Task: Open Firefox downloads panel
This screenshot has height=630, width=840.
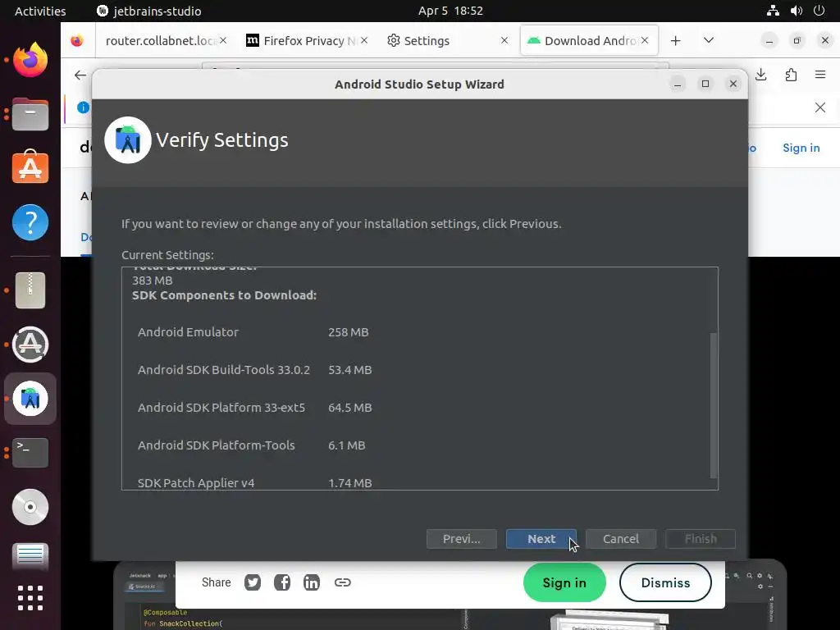Action: coord(760,75)
